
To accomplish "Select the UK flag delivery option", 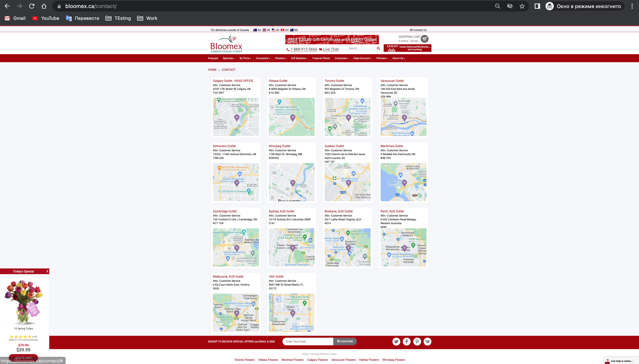I will point(266,30).
